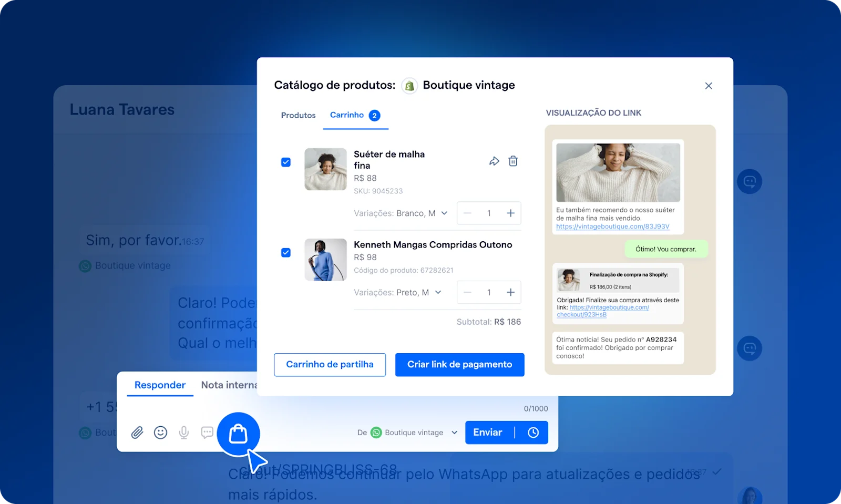Uncheck the Suéter de malha fina item
The height and width of the screenshot is (504, 841).
(x=286, y=162)
